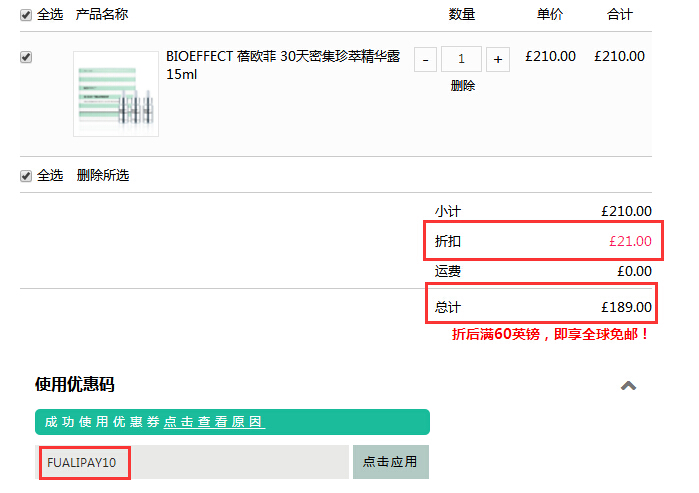Click the coupon code field with FUALIPAY10
The width and height of the screenshot is (699, 493).
(x=192, y=462)
